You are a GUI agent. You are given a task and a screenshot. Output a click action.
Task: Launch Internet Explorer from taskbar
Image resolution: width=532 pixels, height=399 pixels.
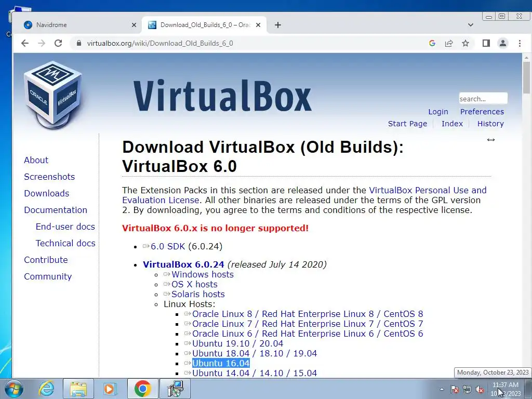point(46,389)
